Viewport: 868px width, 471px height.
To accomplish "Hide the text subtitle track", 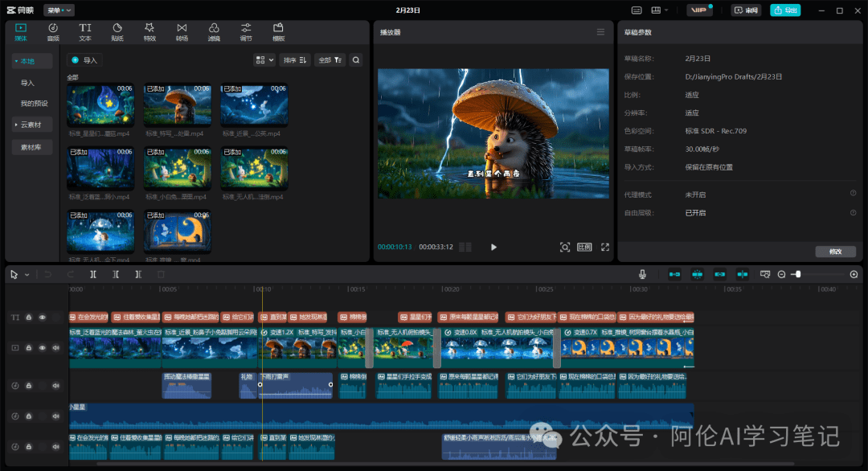I will (42, 317).
